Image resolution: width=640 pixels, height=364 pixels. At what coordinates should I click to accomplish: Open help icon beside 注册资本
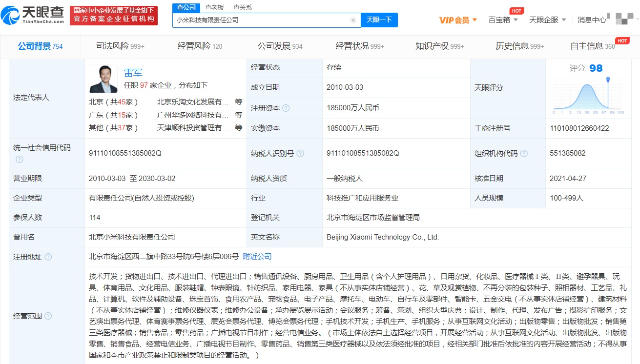(286, 108)
